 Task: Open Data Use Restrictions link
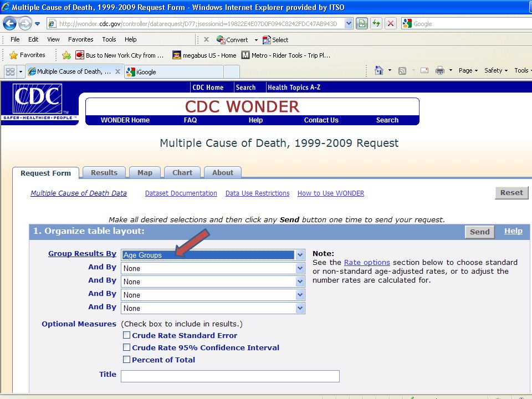point(257,193)
